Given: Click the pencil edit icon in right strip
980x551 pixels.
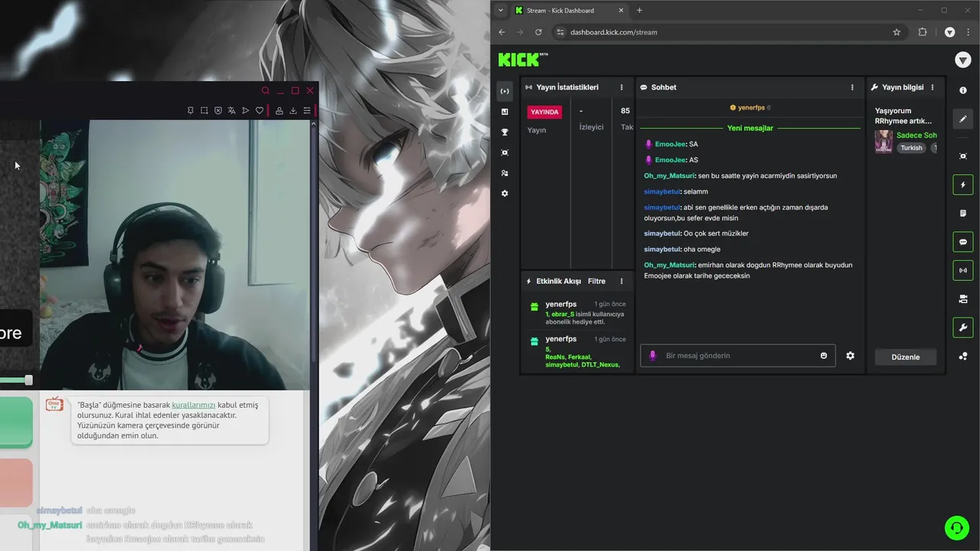Looking at the screenshot, I should pyautogui.click(x=963, y=119).
